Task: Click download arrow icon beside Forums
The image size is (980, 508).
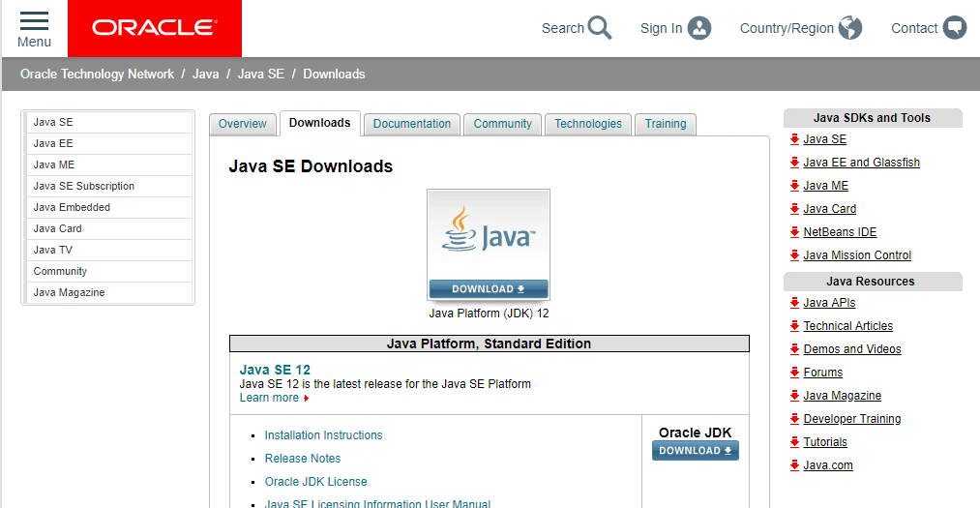Action: (794, 373)
